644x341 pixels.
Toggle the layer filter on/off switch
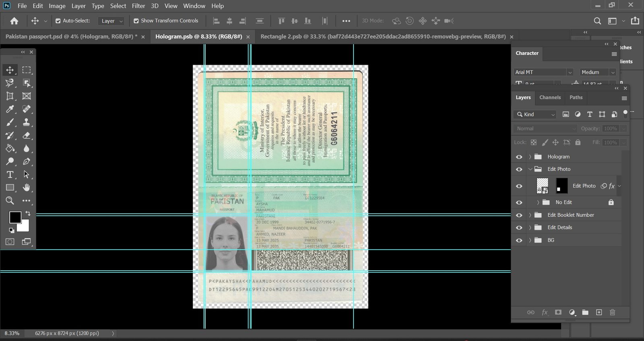pyautogui.click(x=625, y=114)
